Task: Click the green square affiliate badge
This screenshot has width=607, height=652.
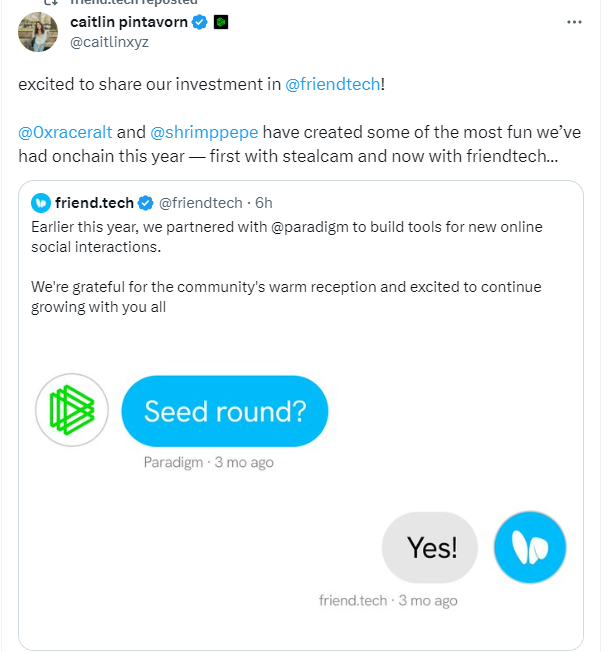Action: (222, 22)
